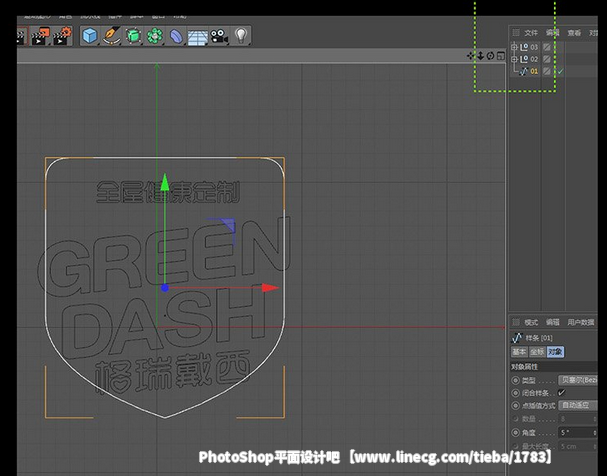Click keyframe radio button next to 类型
607x476 pixels.
tap(515, 380)
